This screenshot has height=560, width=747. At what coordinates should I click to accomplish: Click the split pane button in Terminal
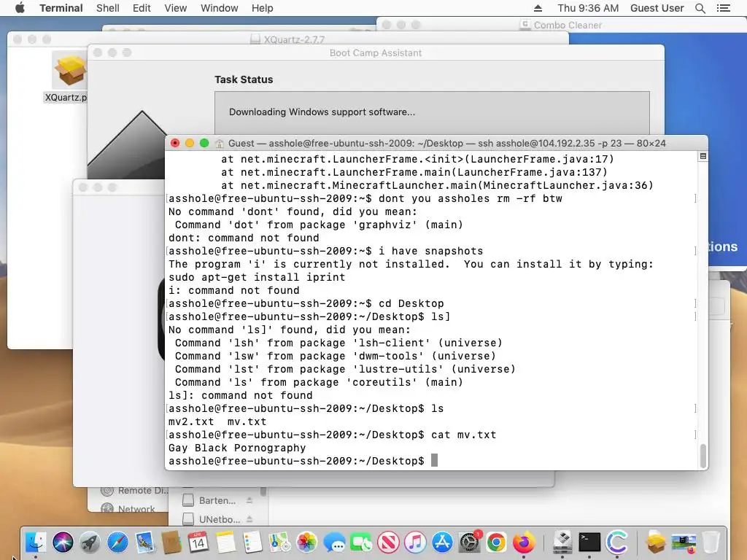(x=703, y=156)
